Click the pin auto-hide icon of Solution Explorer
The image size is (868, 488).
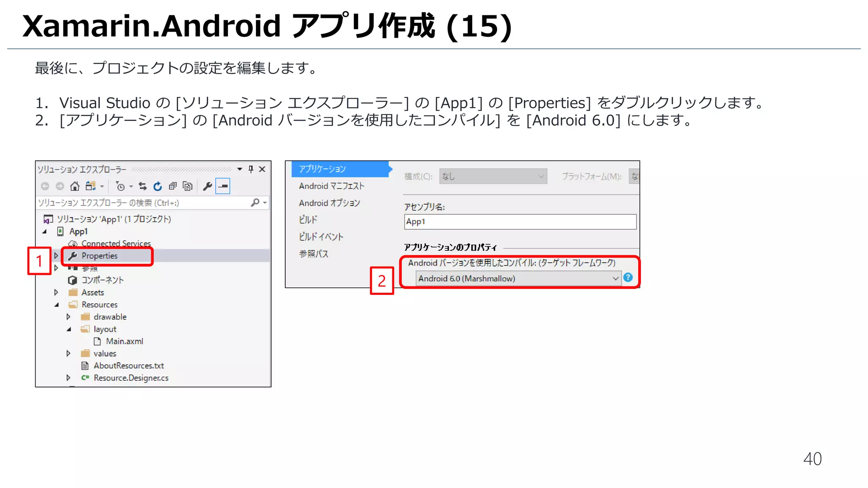coord(251,169)
